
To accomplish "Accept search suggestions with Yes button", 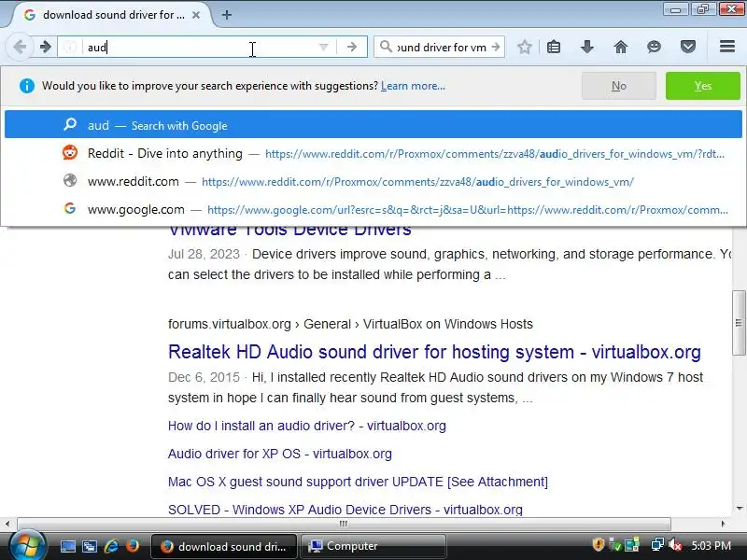I will coord(703,86).
